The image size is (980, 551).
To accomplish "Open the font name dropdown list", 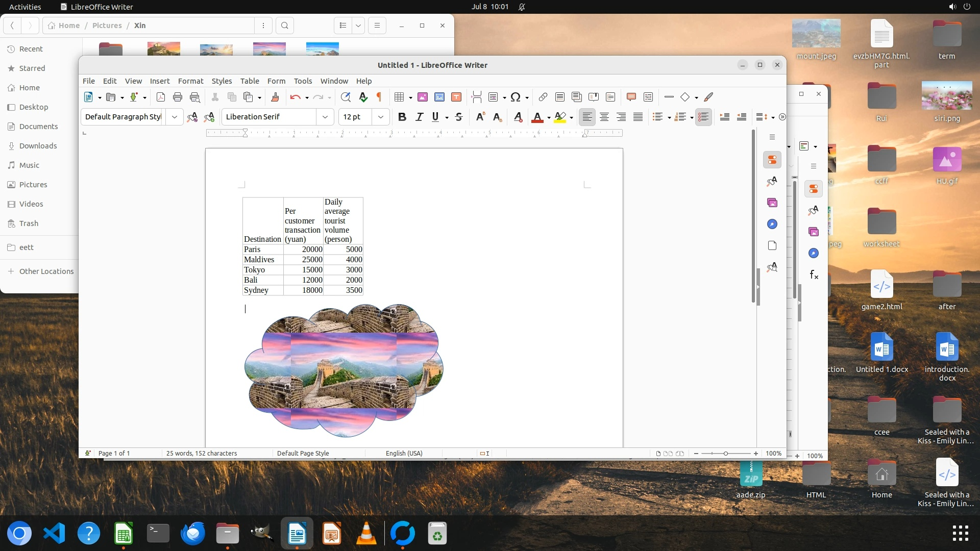I will point(325,117).
